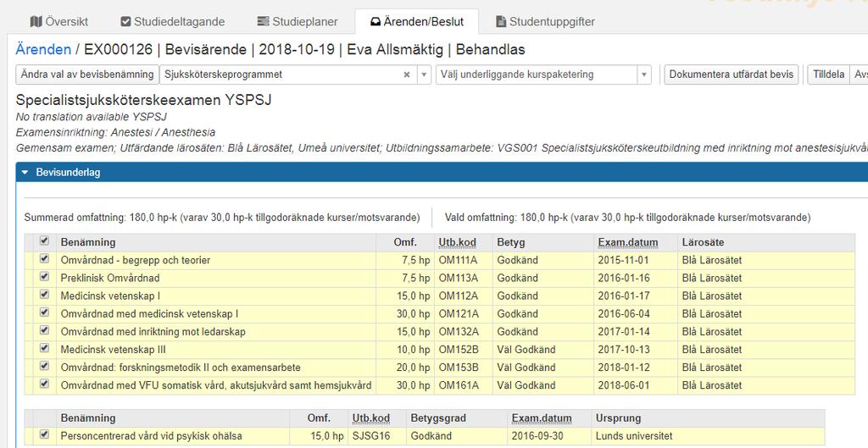This screenshot has height=448, width=868.
Task: Click the Ärenden breadcrumb link
Action: pos(43,49)
